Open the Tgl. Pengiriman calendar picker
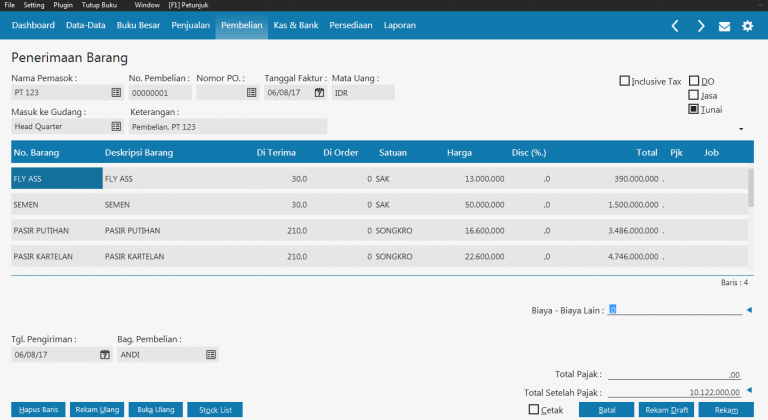Screen dimensions: 768x420 (x=105, y=354)
